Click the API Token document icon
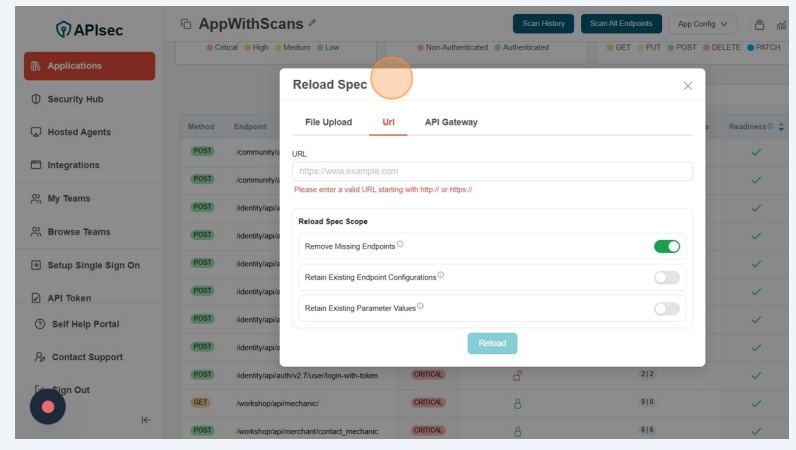 (x=36, y=298)
